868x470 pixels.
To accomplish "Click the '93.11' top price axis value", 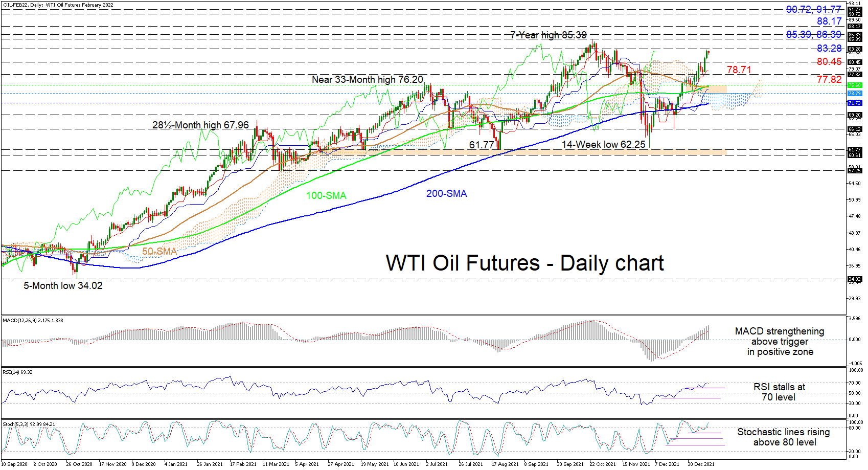I will [855, 4].
